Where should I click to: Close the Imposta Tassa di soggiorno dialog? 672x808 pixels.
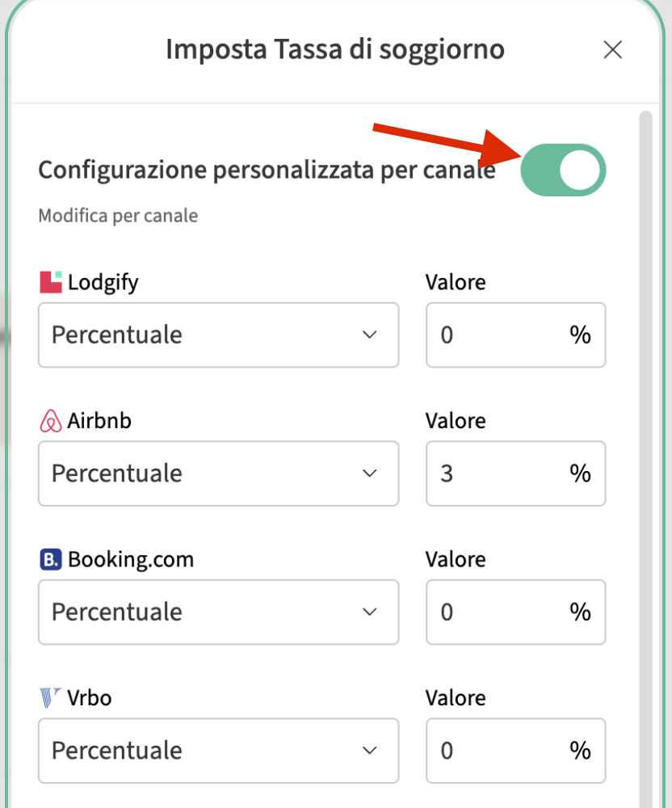click(613, 50)
